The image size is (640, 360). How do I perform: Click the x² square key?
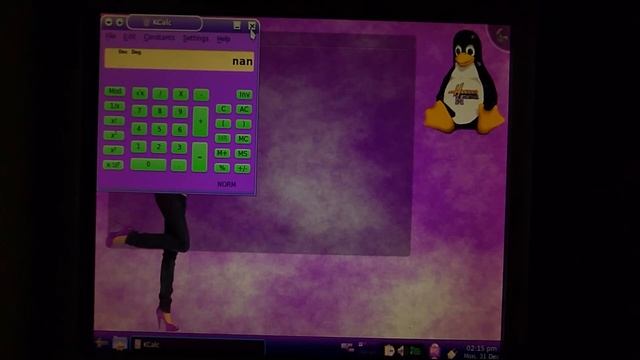pos(114,135)
